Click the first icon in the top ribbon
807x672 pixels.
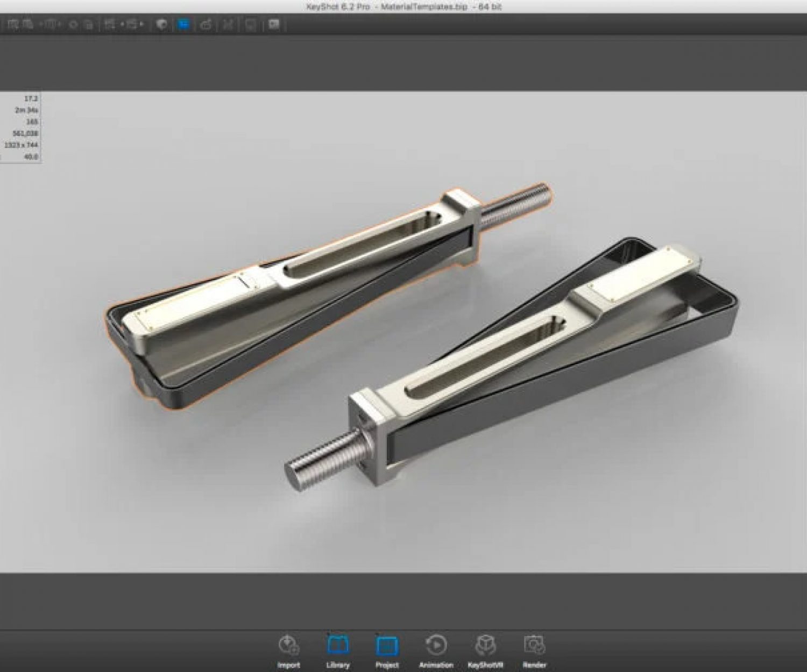coord(13,25)
